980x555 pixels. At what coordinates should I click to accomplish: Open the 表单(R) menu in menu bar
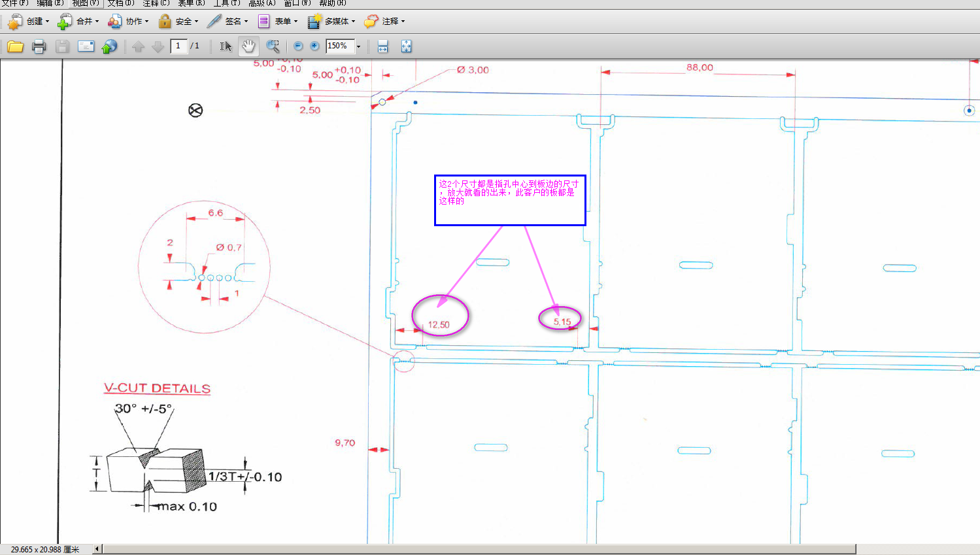(191, 3)
